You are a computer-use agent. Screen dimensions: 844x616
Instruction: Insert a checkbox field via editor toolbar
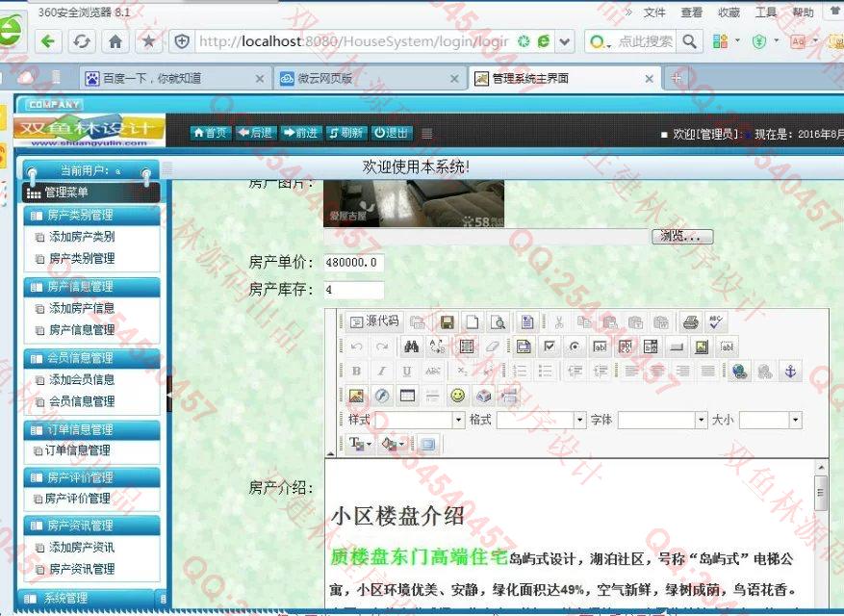549,346
